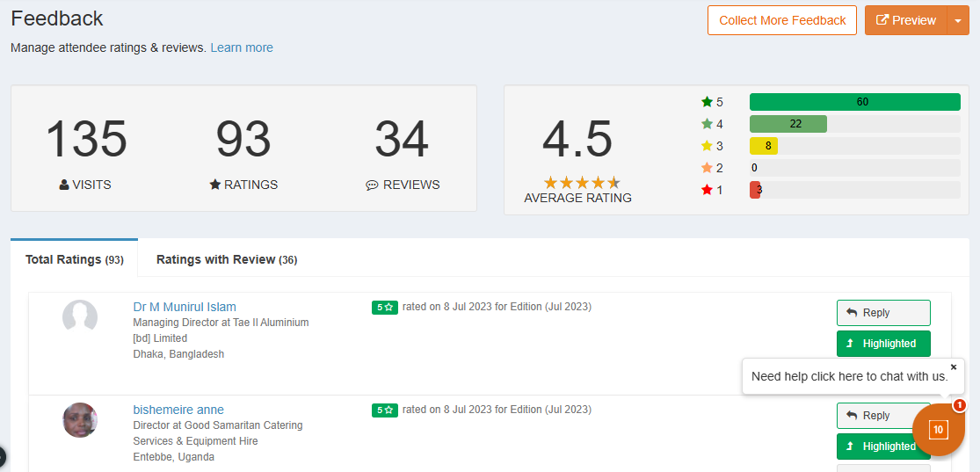Viewport: 980px width, 472px height.
Task: Click Collect More Feedback button
Action: pos(781,20)
